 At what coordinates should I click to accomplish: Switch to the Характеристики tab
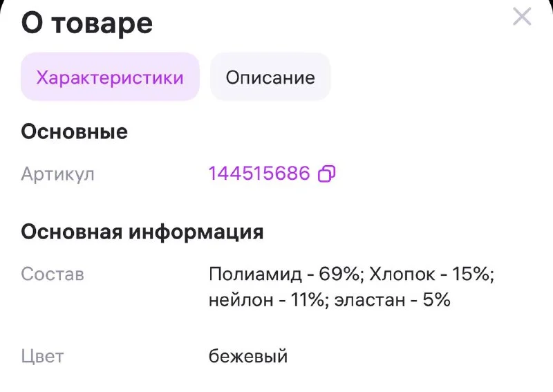click(x=110, y=77)
